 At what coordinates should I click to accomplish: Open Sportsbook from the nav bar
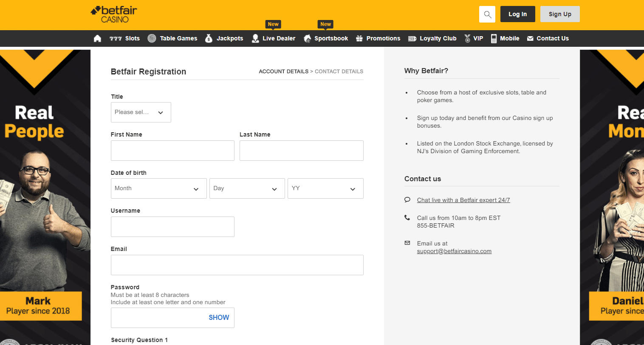click(x=331, y=38)
